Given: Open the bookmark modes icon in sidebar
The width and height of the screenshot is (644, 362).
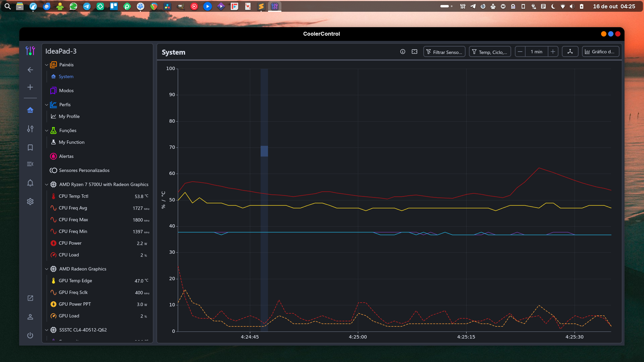Looking at the screenshot, I should pyautogui.click(x=30, y=147).
